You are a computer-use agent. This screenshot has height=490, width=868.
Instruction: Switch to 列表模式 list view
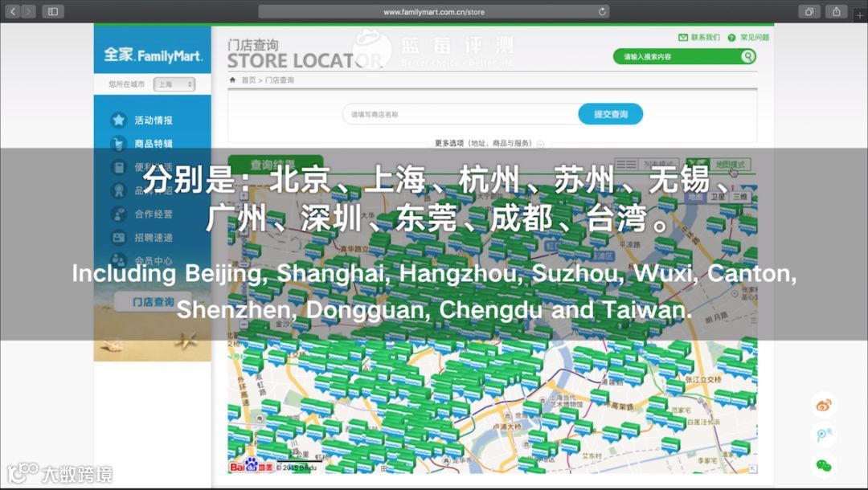647,165
